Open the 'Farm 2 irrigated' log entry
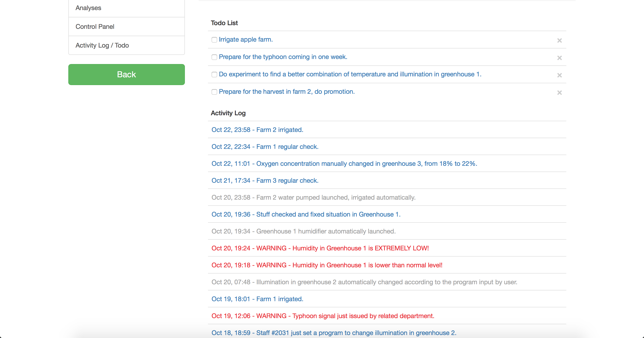 coord(257,130)
